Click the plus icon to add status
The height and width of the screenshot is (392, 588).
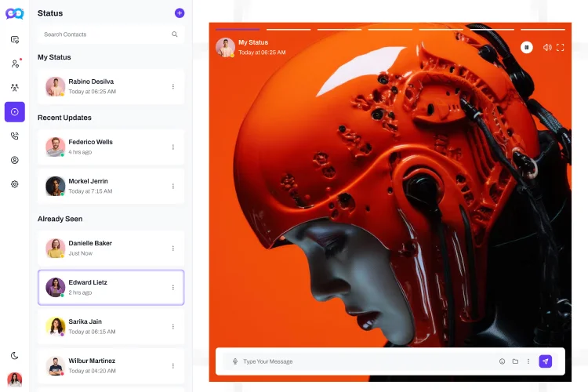point(180,13)
